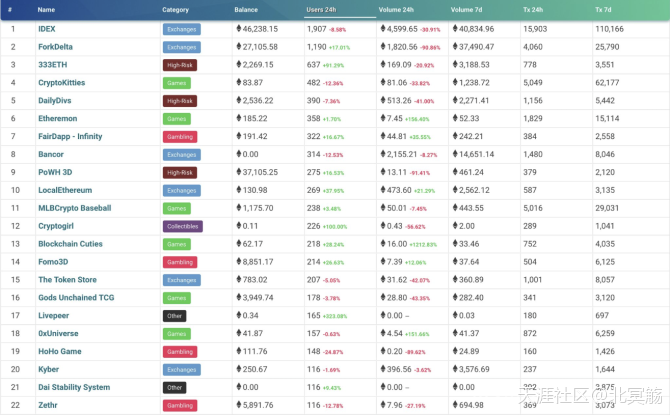670x415 pixels.
Task: Open the 0xUniverse link
Action: [58, 334]
